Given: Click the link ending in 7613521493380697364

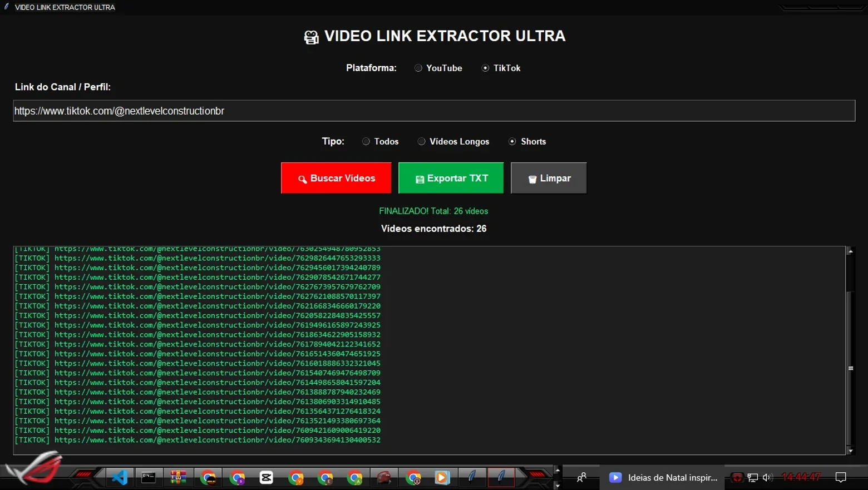Looking at the screenshot, I should [x=218, y=420].
